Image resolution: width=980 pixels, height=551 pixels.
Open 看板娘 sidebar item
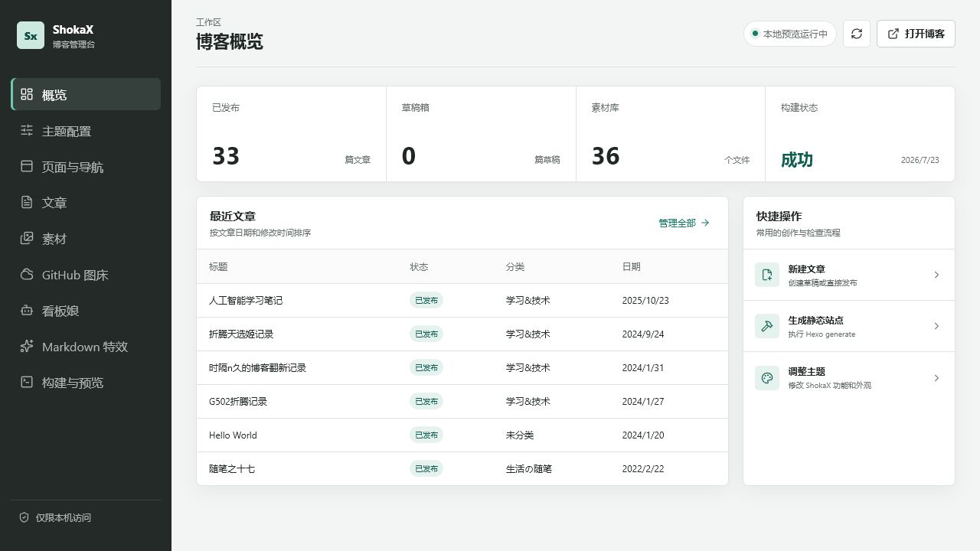(86, 310)
